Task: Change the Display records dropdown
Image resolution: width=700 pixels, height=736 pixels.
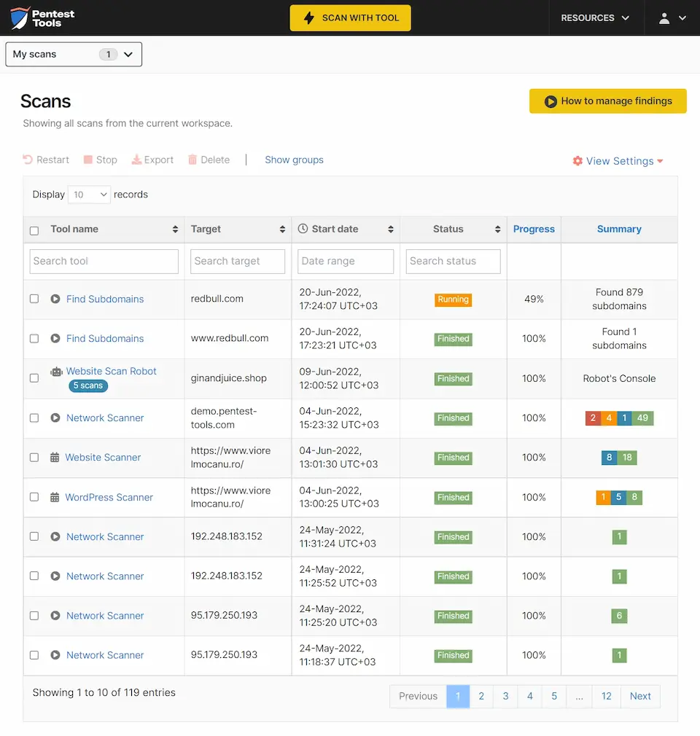Action: [88, 195]
